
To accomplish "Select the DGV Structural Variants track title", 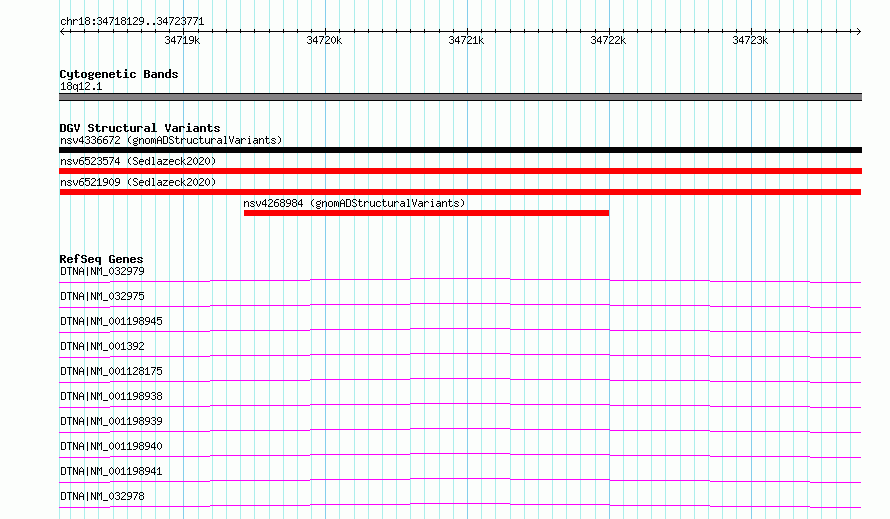I will point(140,128).
